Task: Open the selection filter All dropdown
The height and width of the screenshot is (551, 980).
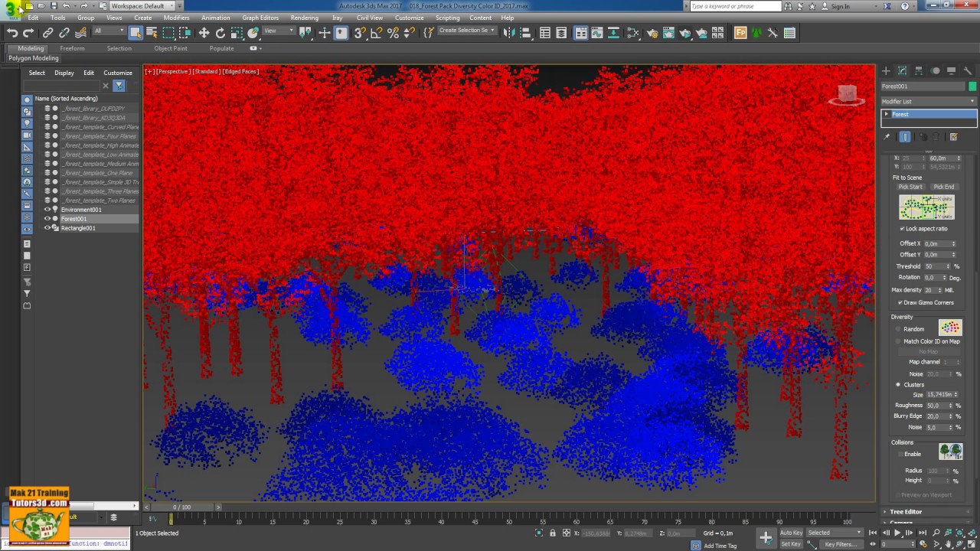Action: 109,31
